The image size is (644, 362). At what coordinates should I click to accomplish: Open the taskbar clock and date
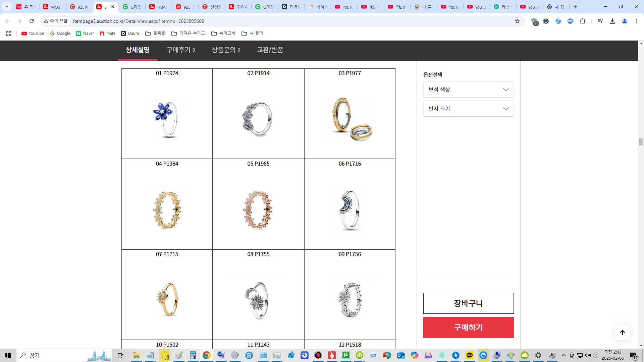click(613, 355)
